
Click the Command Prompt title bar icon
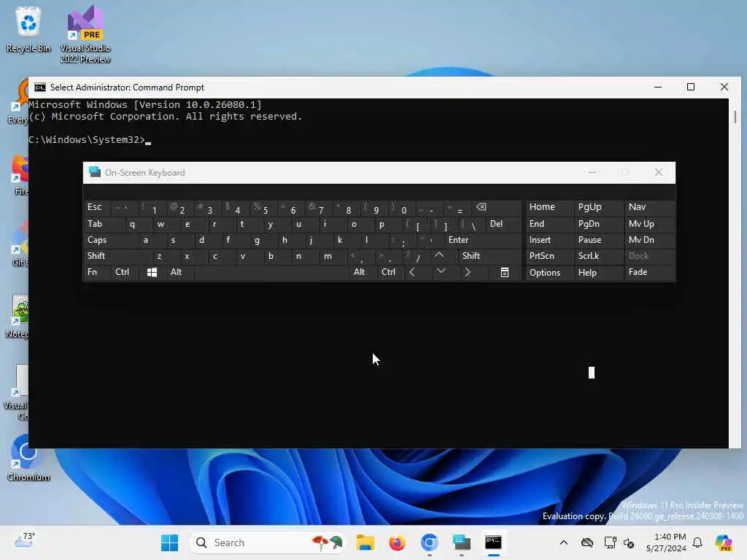tap(40, 87)
